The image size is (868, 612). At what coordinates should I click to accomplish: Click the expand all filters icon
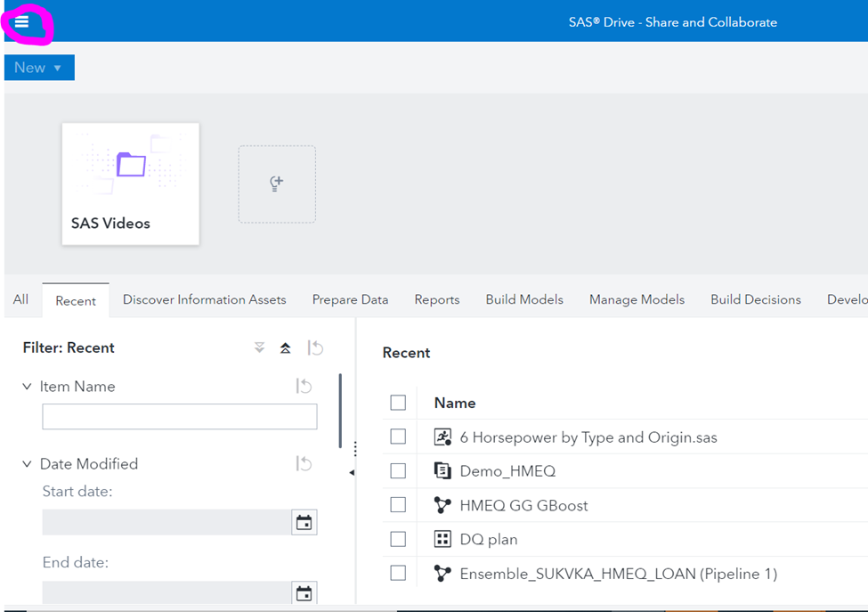coord(259,347)
